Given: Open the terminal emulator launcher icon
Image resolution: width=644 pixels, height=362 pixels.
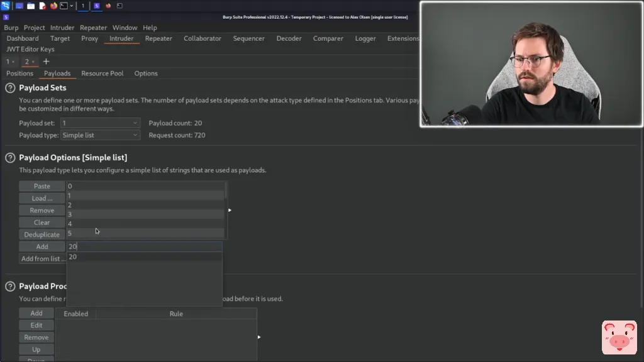Looking at the screenshot, I should [x=64, y=6].
